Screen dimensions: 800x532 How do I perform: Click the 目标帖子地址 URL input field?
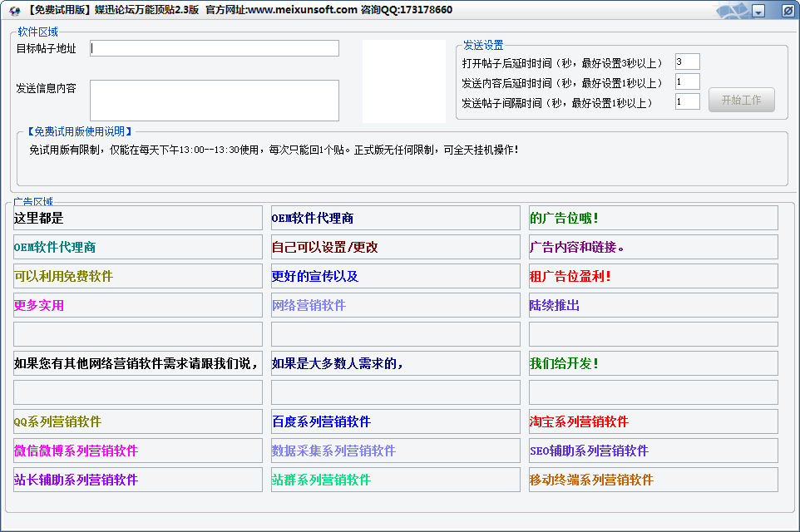pyautogui.click(x=214, y=48)
